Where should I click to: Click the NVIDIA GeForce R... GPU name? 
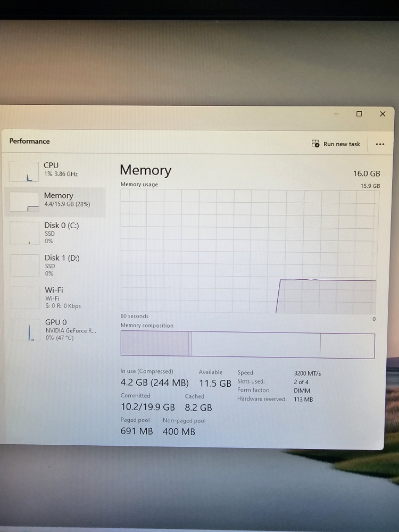(x=71, y=330)
